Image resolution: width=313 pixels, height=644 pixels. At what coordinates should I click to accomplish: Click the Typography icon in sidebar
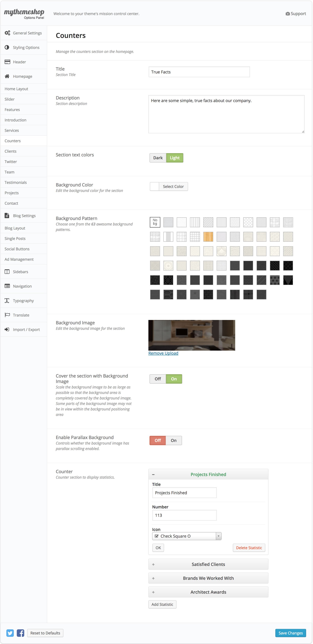coord(7,300)
